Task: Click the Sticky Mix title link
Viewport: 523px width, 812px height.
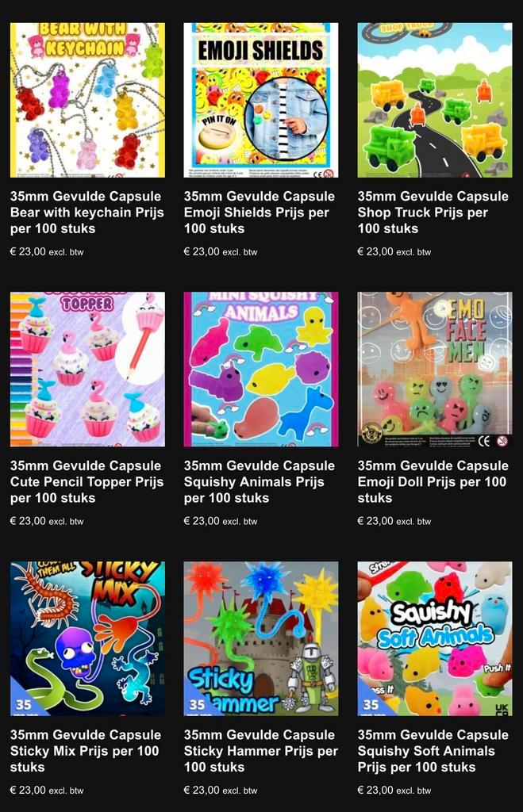Action: coord(86,751)
